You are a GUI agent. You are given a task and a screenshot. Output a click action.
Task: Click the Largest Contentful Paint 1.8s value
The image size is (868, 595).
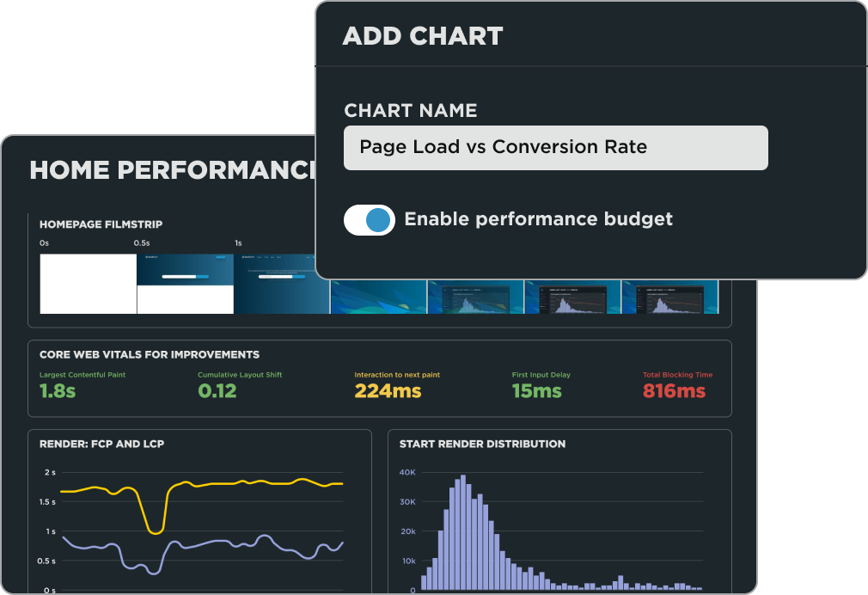point(58,391)
